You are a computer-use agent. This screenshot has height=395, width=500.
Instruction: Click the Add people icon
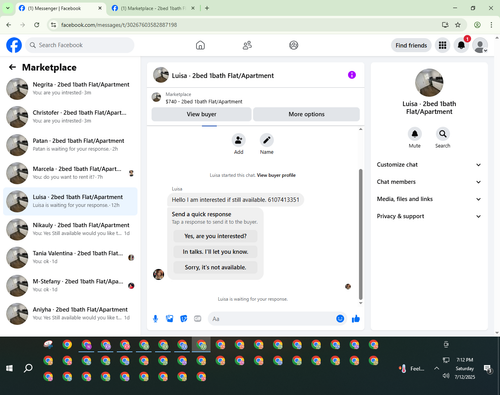[239, 140]
